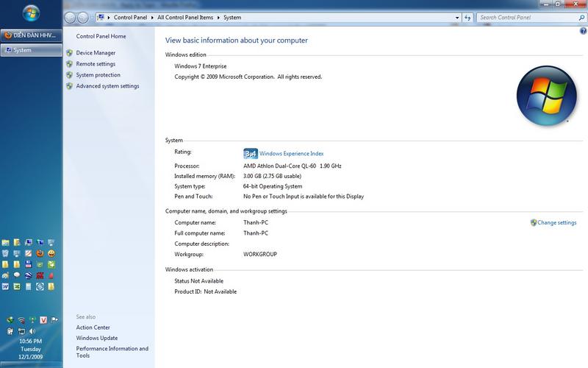The height and width of the screenshot is (368, 588).
Task: Click the Windows Experience Index rating badge
Action: pyautogui.click(x=250, y=153)
